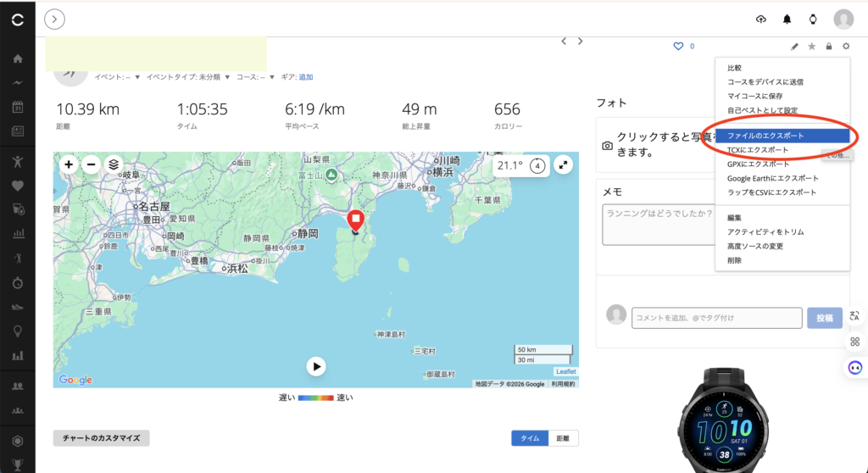Open the user profile avatar menu
This screenshot has height=473, width=868.
[x=843, y=19]
